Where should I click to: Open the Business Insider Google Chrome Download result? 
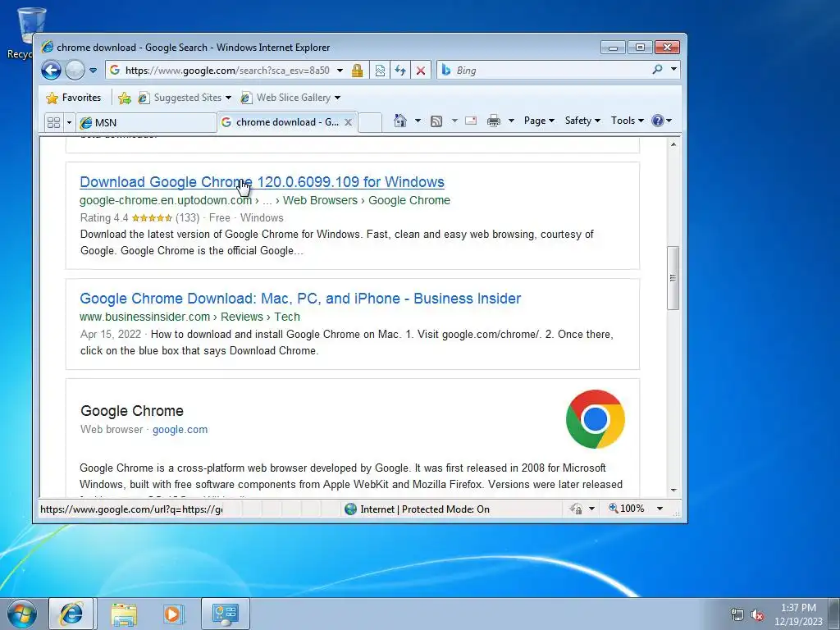(x=300, y=299)
